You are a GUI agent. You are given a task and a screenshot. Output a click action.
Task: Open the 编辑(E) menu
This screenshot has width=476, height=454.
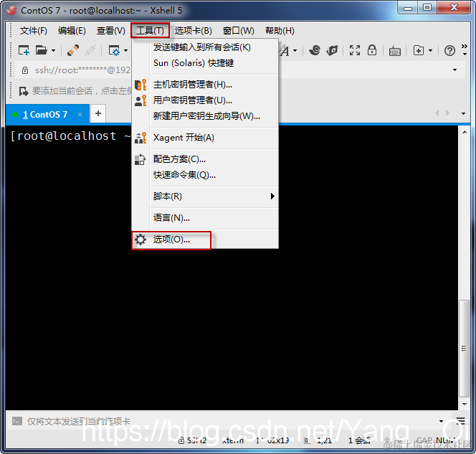pos(72,31)
